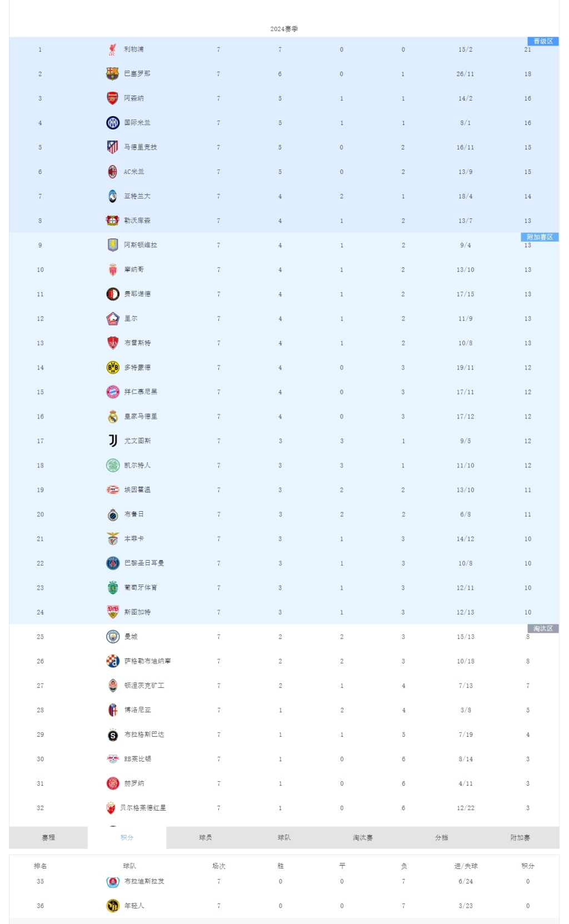
Task: Click the Young Boys logo in row 36
Action: pyautogui.click(x=113, y=905)
